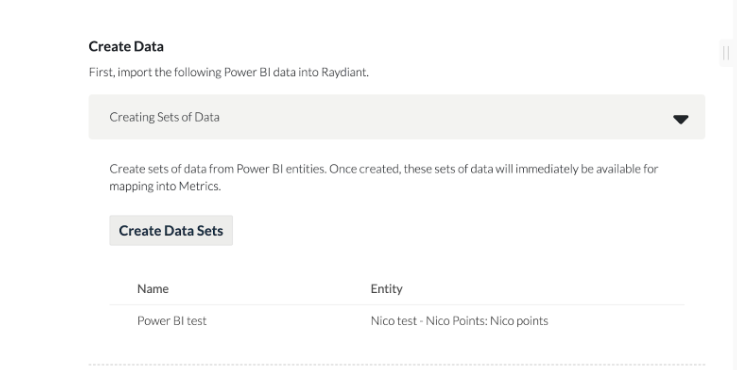Click the panel grip handle at top right
This screenshot has height=370, width=737.
click(726, 53)
